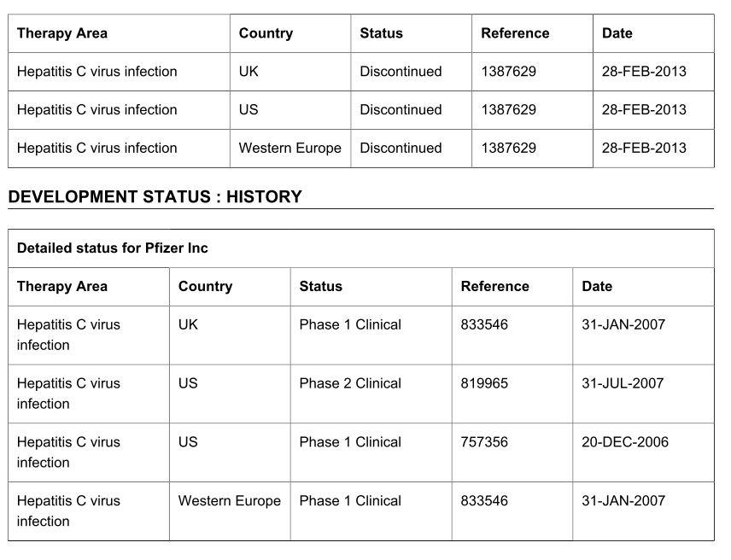This screenshot has height=560, width=731.
Task: Select the 'Detailed status for Pfizer Inc' title row
Action: 113,248
